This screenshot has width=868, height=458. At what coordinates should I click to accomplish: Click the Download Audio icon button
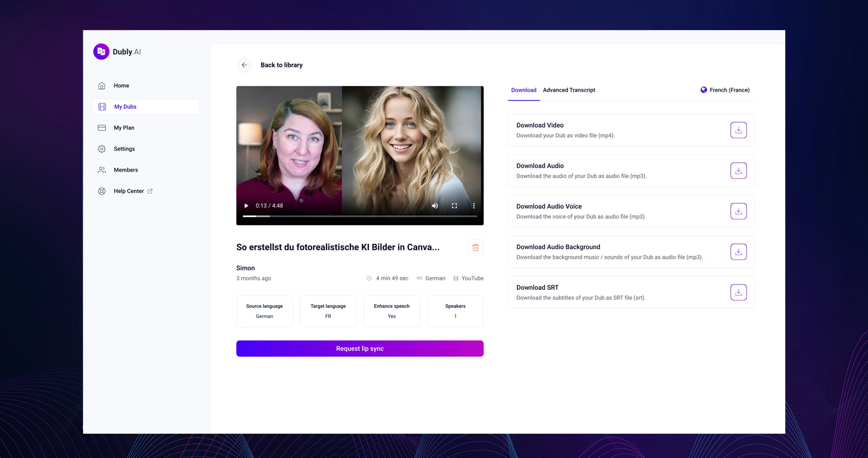pyautogui.click(x=738, y=171)
